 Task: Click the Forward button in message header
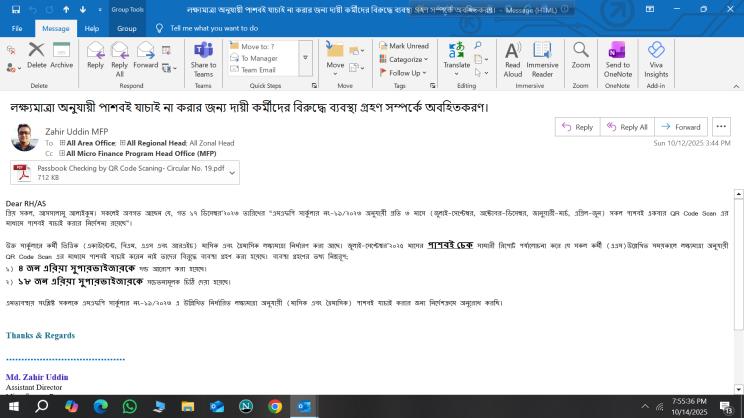(x=680, y=127)
